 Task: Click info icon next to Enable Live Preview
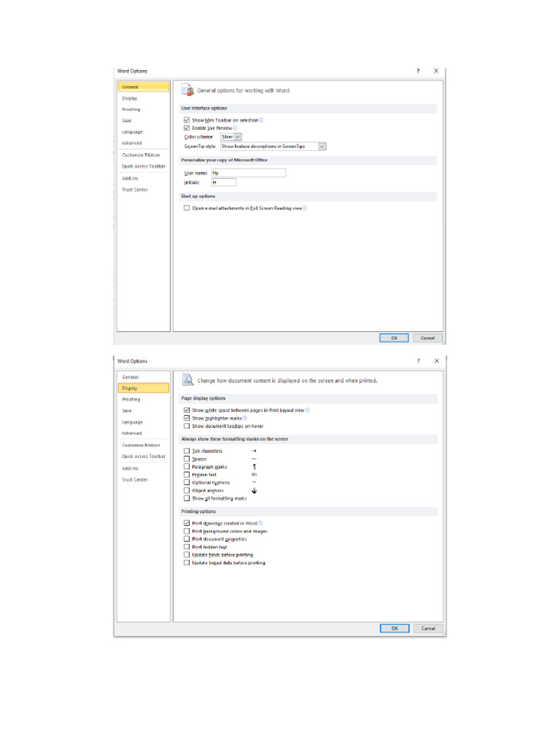235,128
